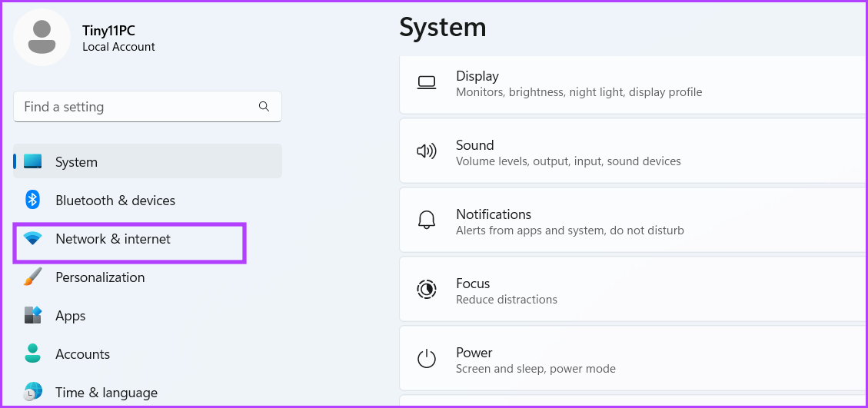Open the Apps settings page
Viewport: 868px width, 408px height.
tap(148, 316)
